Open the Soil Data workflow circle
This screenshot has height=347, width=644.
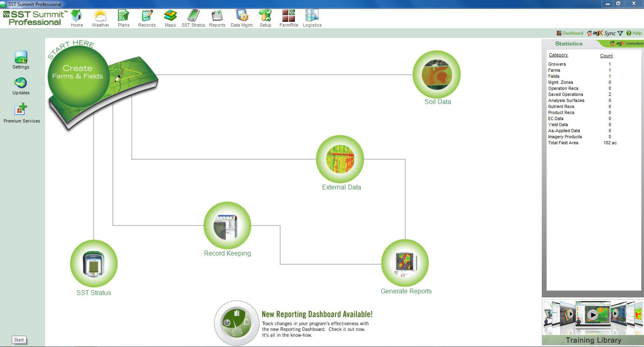pyautogui.click(x=437, y=75)
